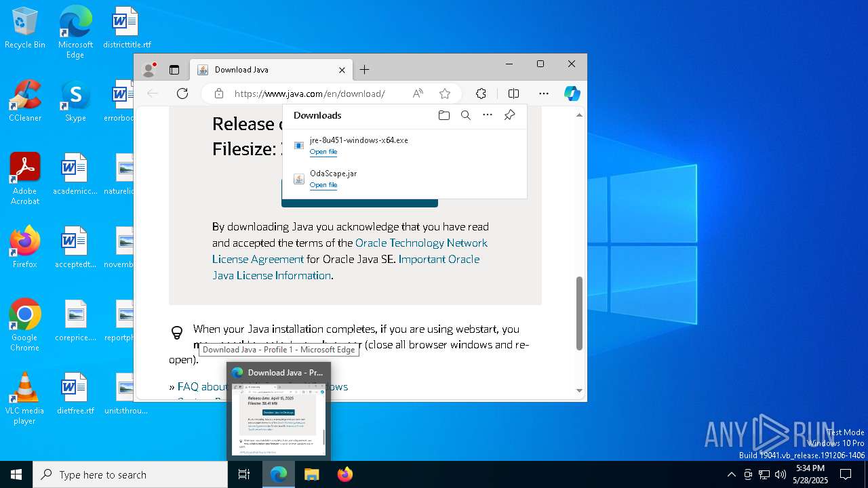
Task: Open downloads folder icon in Downloads panel
Action: click(x=444, y=115)
